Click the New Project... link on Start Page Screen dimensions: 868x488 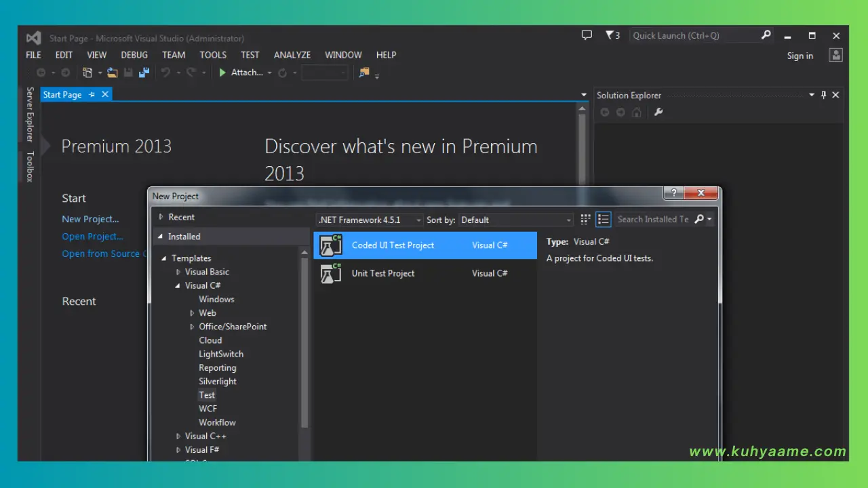click(x=90, y=219)
